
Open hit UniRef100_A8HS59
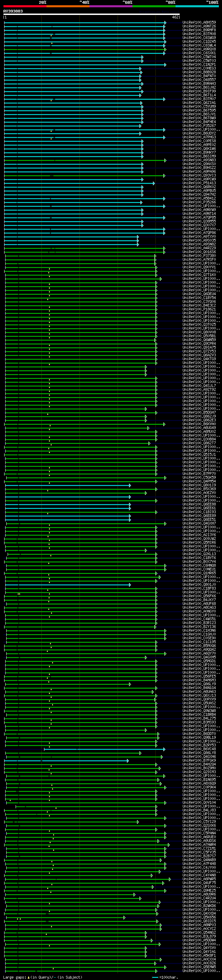[x=199, y=23]
